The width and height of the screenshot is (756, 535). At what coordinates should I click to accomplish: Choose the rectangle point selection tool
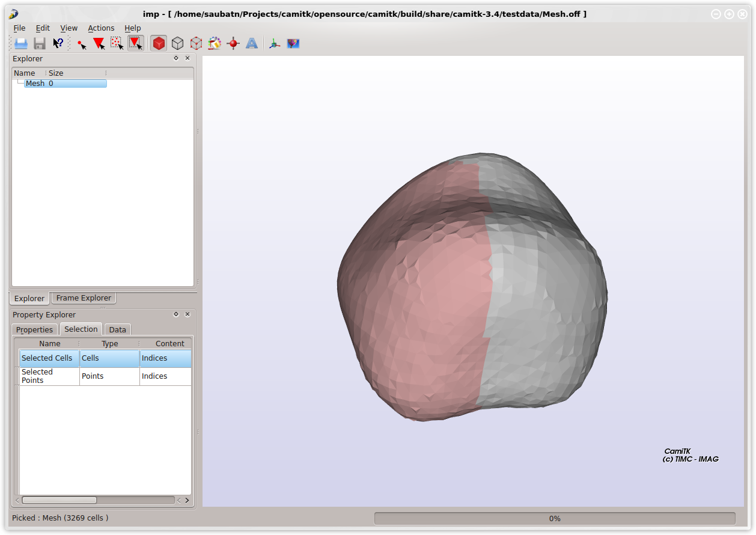(117, 43)
